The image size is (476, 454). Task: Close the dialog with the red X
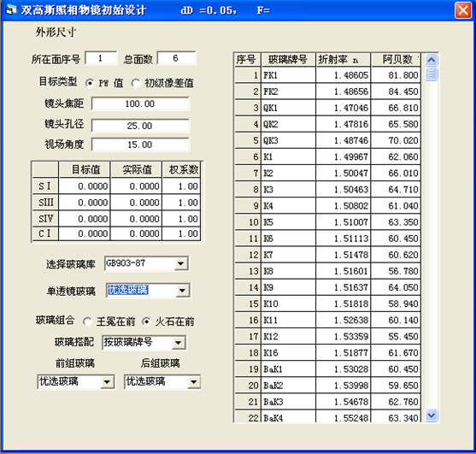[x=463, y=10]
